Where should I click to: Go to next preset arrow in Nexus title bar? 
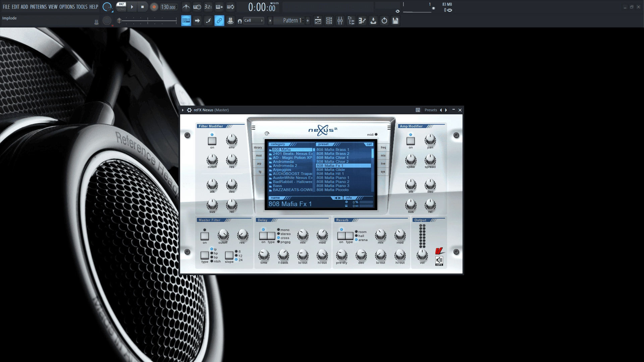pos(446,110)
